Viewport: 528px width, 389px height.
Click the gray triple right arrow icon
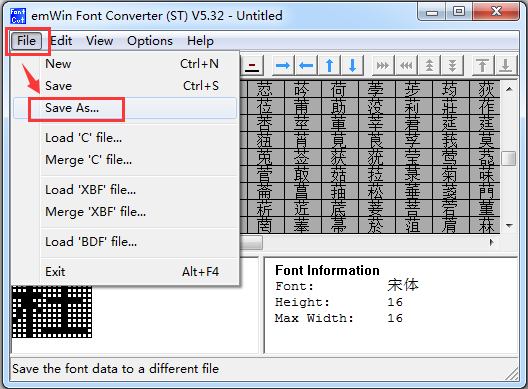(x=383, y=65)
